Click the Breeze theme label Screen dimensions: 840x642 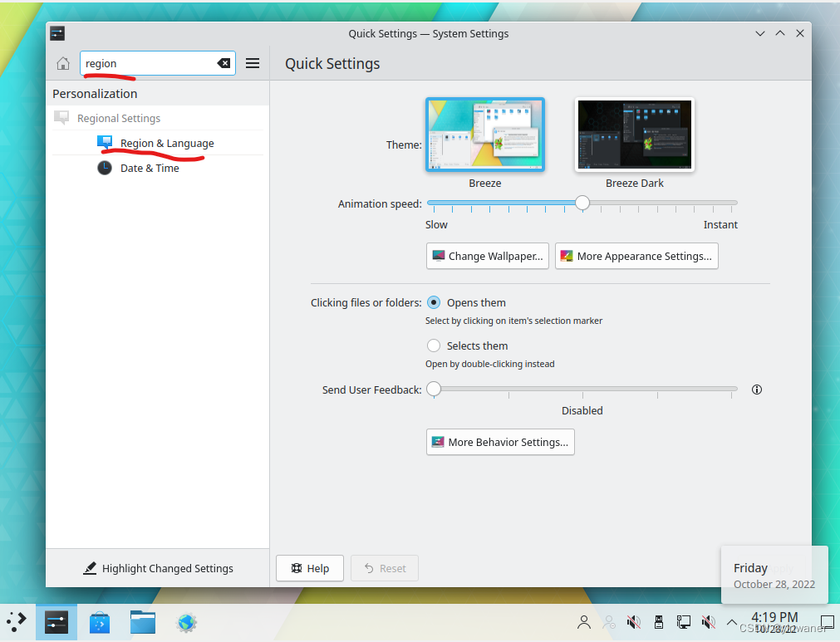pyautogui.click(x=485, y=183)
